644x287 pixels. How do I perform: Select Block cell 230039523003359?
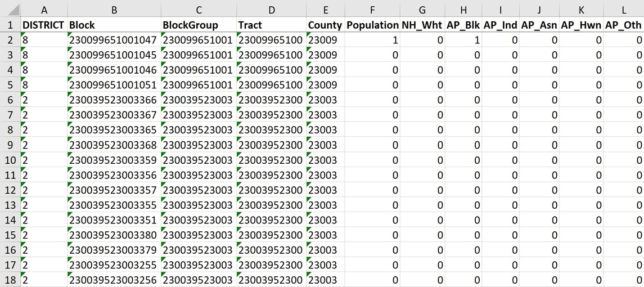(x=114, y=160)
